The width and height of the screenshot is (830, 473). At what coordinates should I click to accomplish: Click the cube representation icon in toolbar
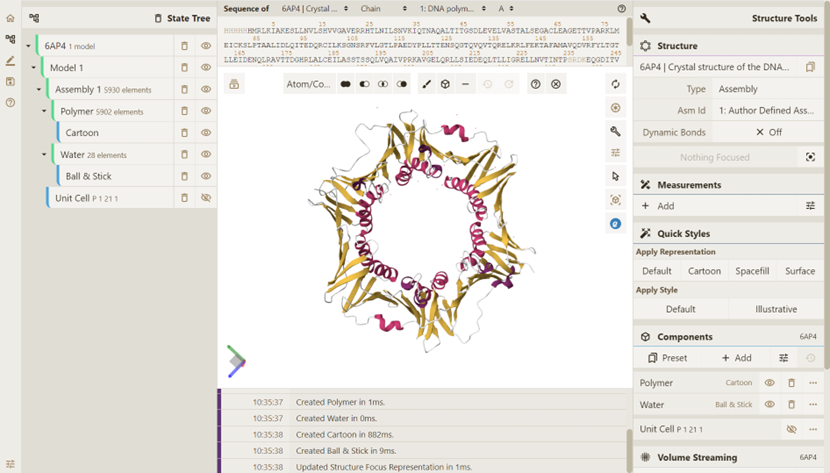pos(445,85)
